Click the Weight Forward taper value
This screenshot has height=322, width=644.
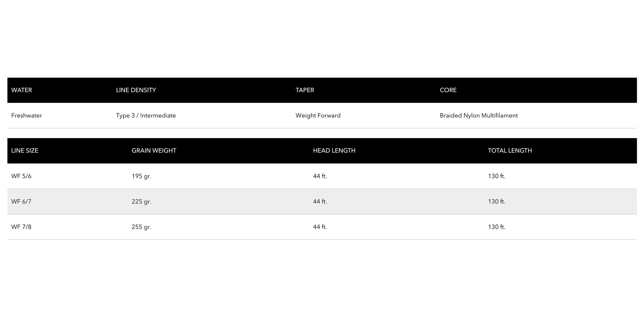[318, 116]
